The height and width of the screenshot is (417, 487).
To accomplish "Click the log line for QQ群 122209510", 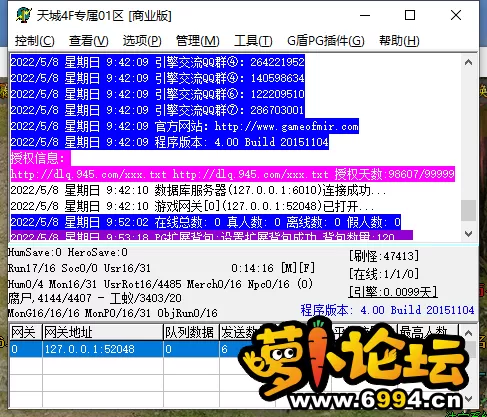I will click(157, 94).
